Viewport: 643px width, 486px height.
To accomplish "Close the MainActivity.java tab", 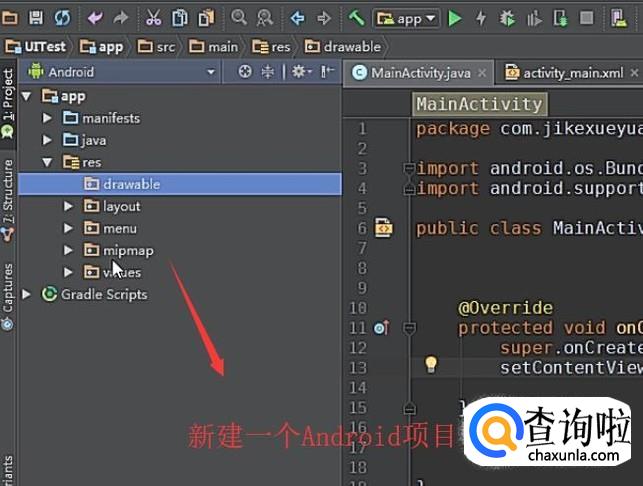I will point(483,73).
